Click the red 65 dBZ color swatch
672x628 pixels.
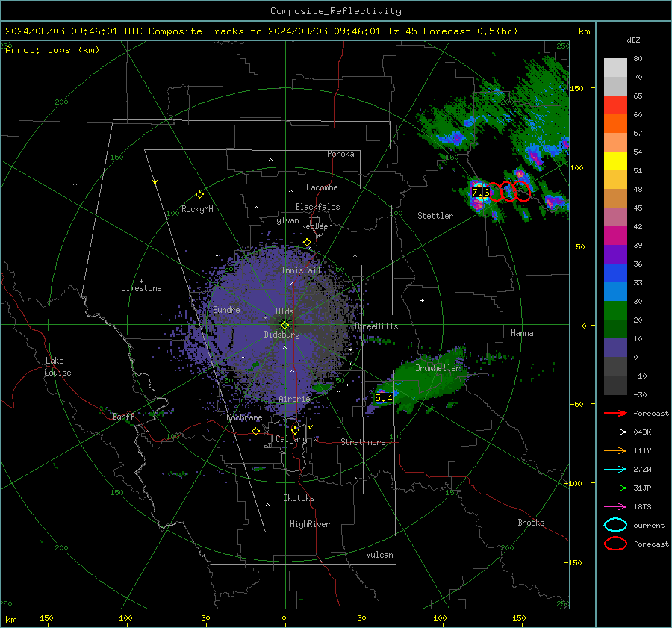pos(615,105)
